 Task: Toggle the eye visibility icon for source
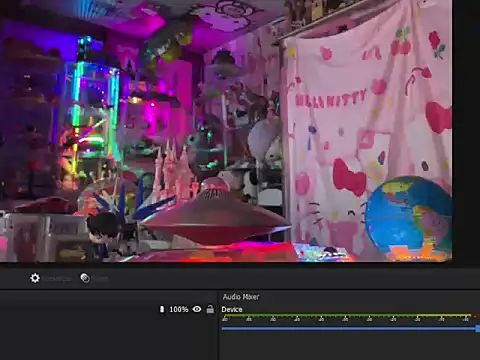[x=197, y=309]
